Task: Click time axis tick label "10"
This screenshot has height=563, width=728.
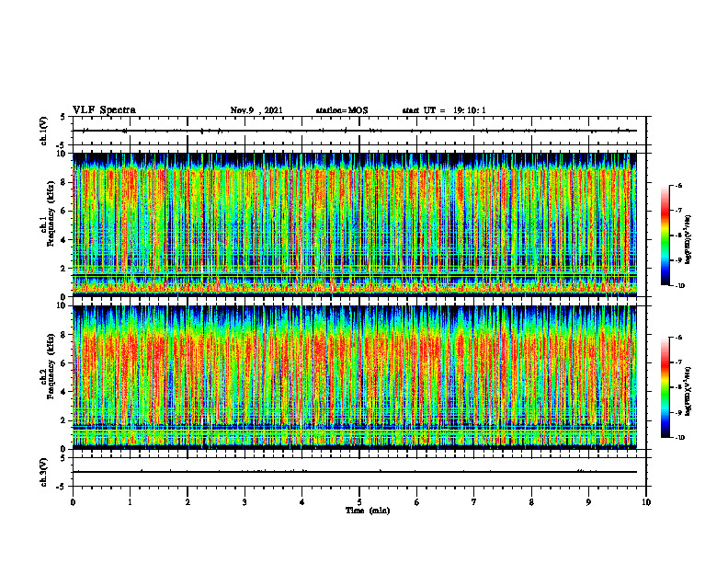Action: point(646,502)
